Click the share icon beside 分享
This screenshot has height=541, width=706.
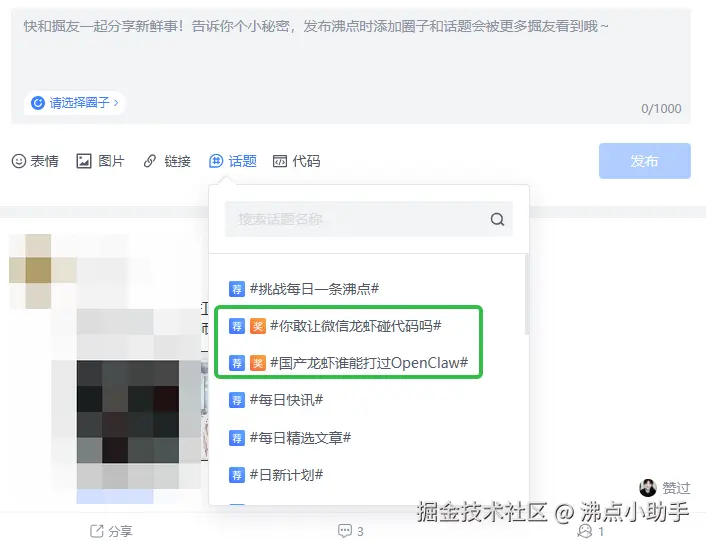(x=96, y=531)
